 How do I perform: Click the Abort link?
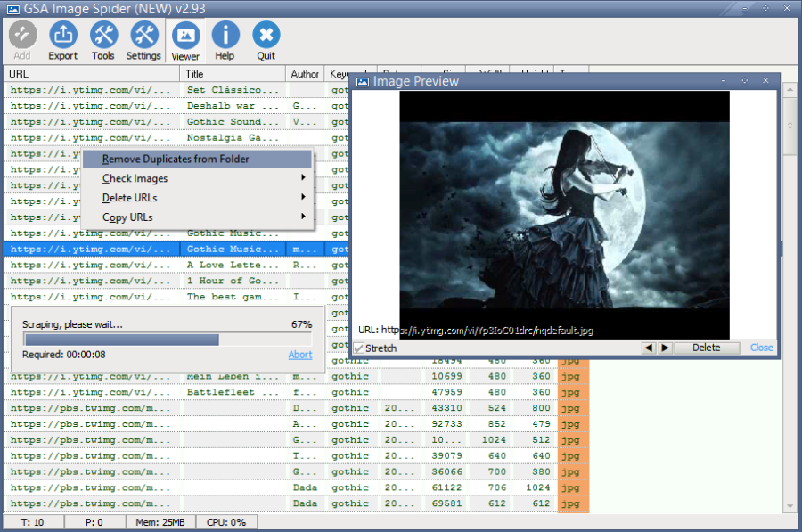pos(300,355)
